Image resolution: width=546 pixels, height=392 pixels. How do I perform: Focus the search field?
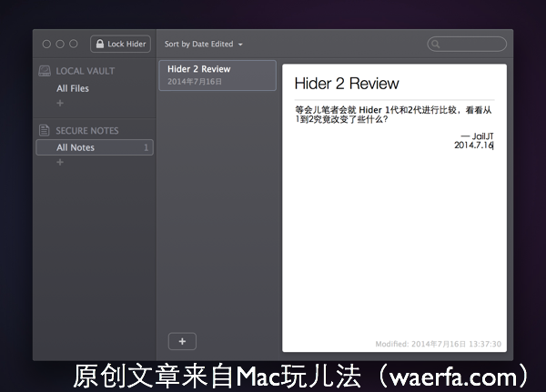coord(467,44)
